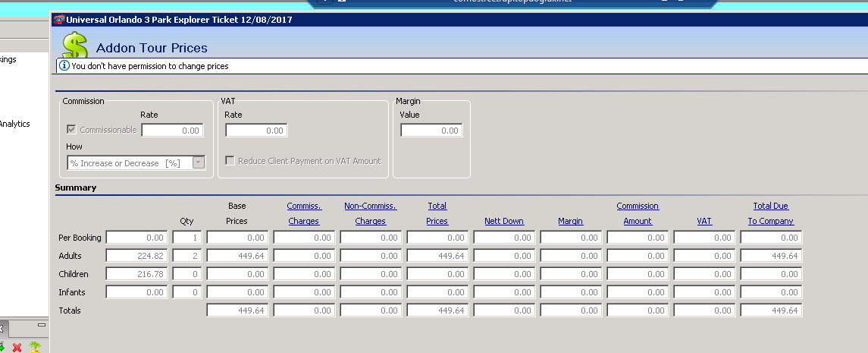Click the green arrow icon at bottom-left
This screenshot has width=868, height=353.
pyautogui.click(x=3, y=347)
